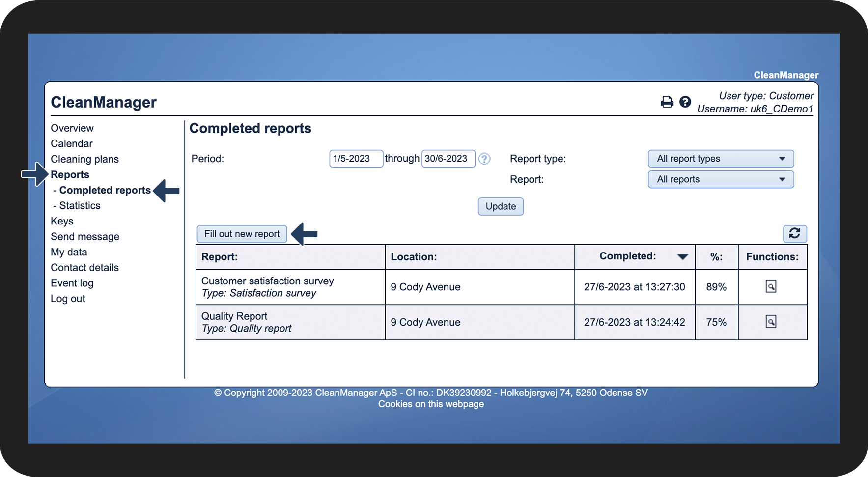This screenshot has width=868, height=477.
Task: Open Cookies on this webpage link
Action: 431,404
